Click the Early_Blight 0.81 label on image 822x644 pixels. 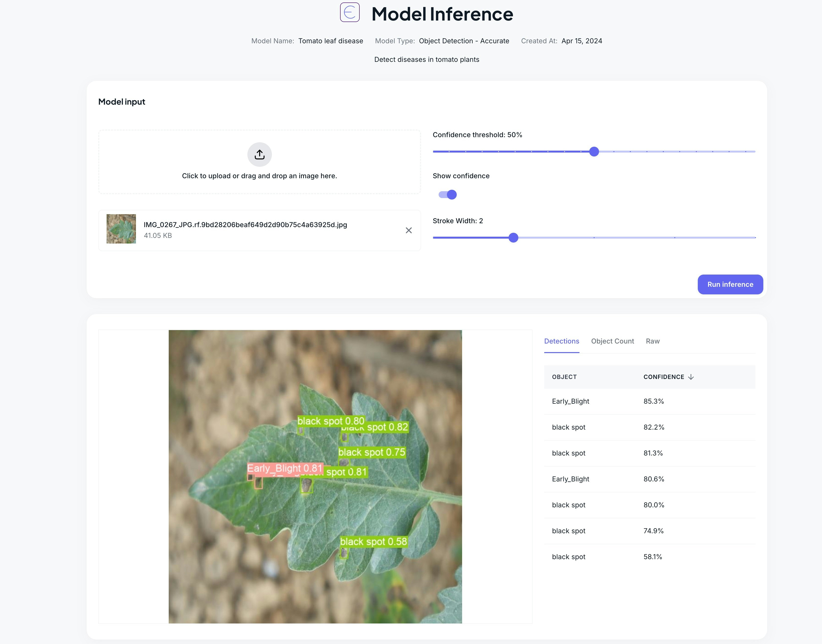pos(284,468)
